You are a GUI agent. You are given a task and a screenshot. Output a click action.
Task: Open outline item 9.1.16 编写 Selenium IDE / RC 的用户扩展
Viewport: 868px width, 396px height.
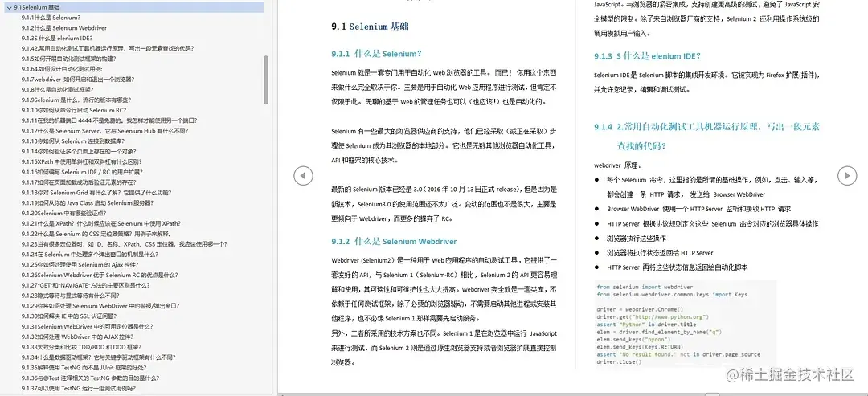(x=81, y=172)
